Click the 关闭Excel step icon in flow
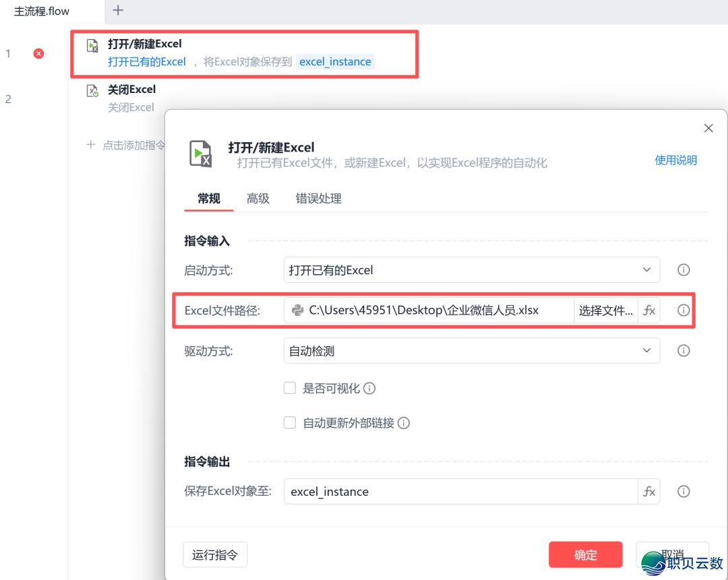Viewport: 728px width, 580px height. [x=92, y=91]
